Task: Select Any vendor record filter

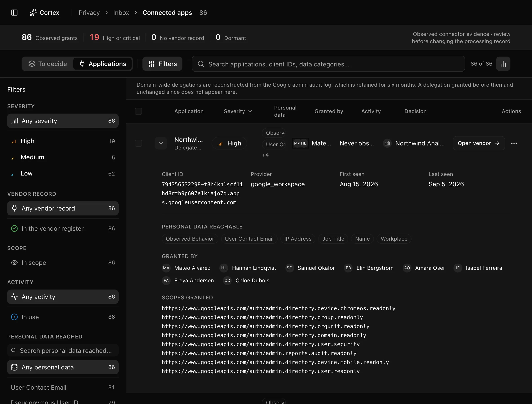Action: (63, 208)
